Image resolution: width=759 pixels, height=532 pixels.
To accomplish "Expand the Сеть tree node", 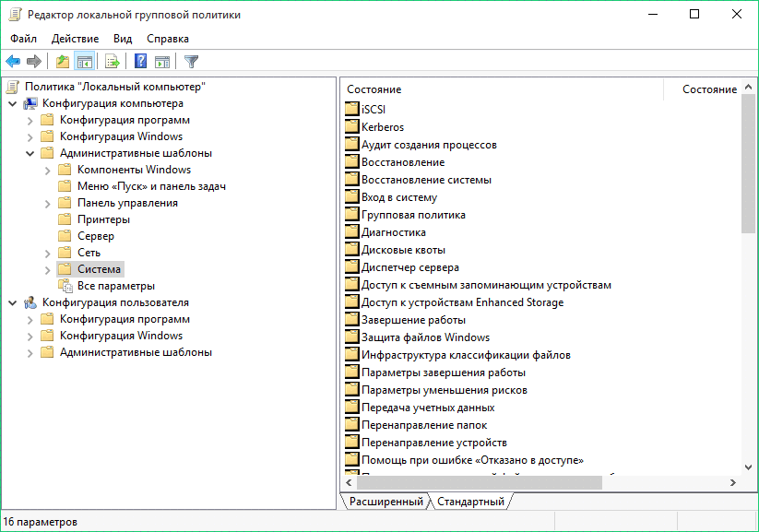I will [48, 253].
